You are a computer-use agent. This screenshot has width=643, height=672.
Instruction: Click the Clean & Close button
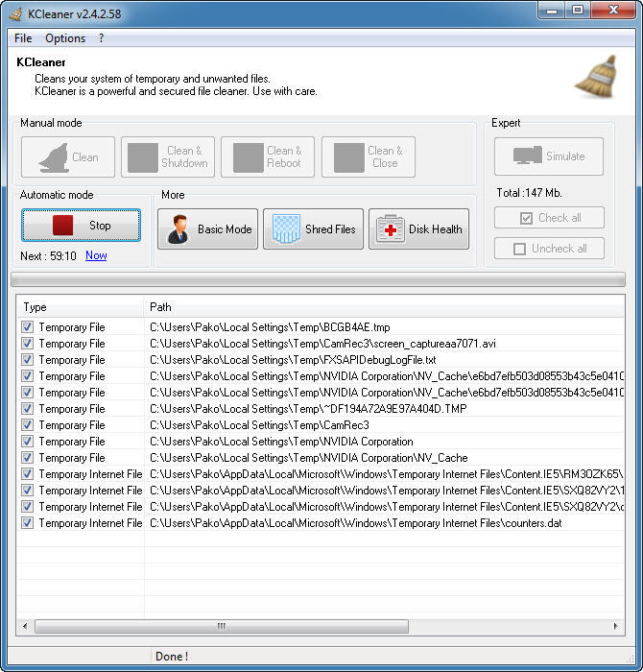pos(369,156)
